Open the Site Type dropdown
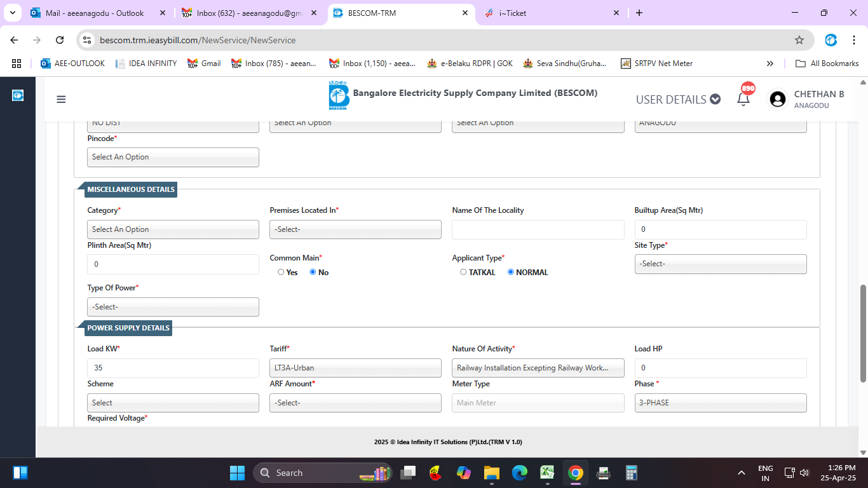This screenshot has height=488, width=868. pyautogui.click(x=721, y=264)
